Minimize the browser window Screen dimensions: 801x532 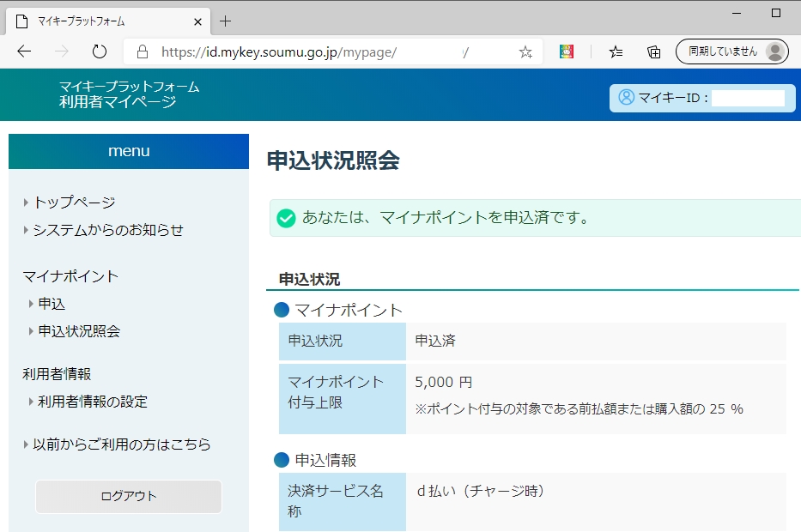(x=737, y=13)
